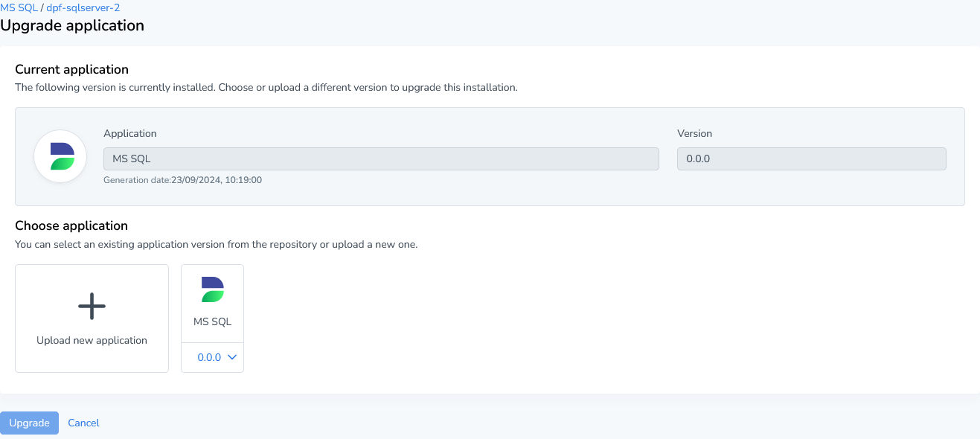The width and height of the screenshot is (980, 439).
Task: Select the Upload new application card
Action: click(92, 318)
